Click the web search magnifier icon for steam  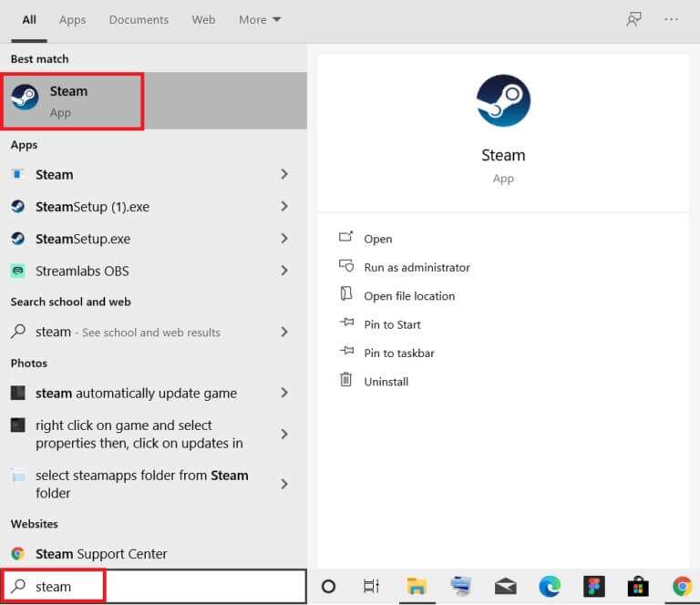click(x=18, y=332)
